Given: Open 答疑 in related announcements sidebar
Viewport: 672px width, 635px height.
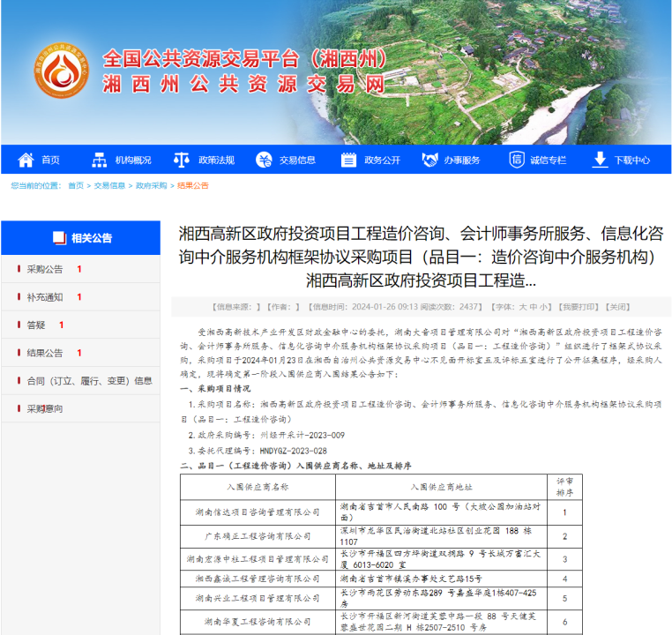Looking at the screenshot, I should pos(36,325).
